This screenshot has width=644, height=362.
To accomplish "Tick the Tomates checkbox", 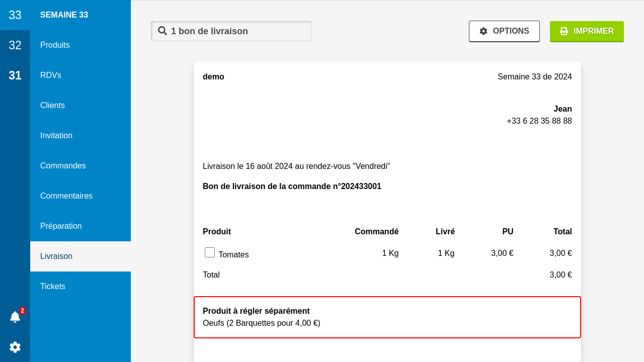I will pyautogui.click(x=210, y=252).
